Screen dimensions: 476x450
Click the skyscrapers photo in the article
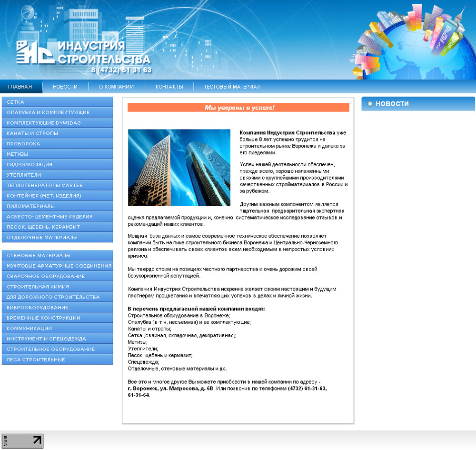point(179,168)
